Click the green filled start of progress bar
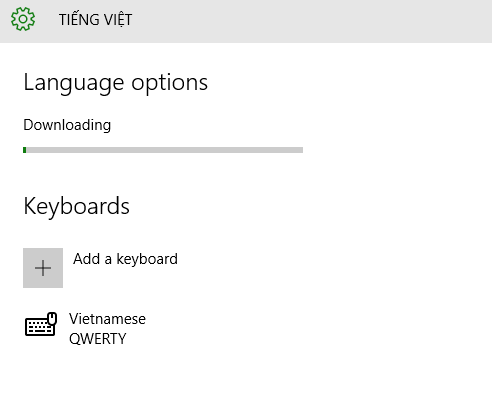492x393 pixels. click(25, 150)
